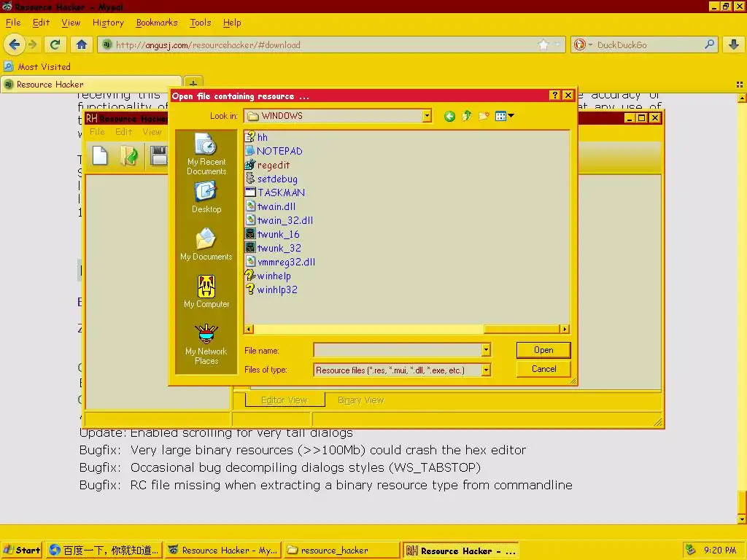Open new browser tab plus button
Screen dimensions: 747x560
(x=193, y=83)
